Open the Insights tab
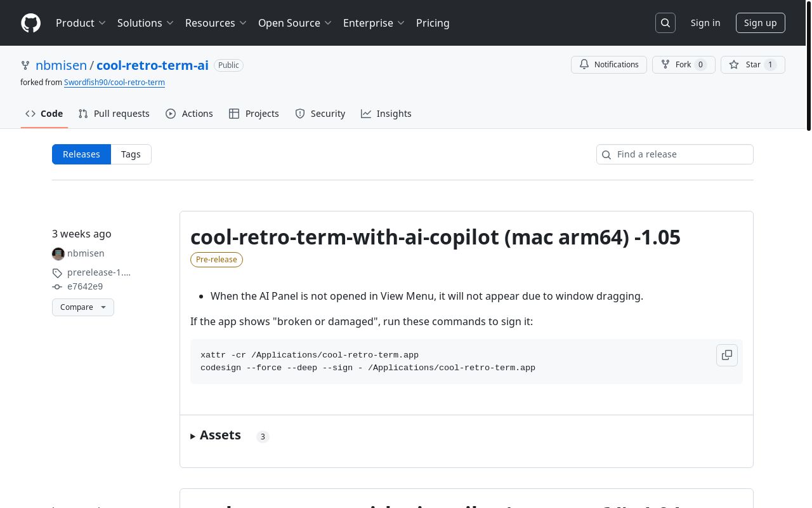This screenshot has height=508, width=812. click(386, 113)
